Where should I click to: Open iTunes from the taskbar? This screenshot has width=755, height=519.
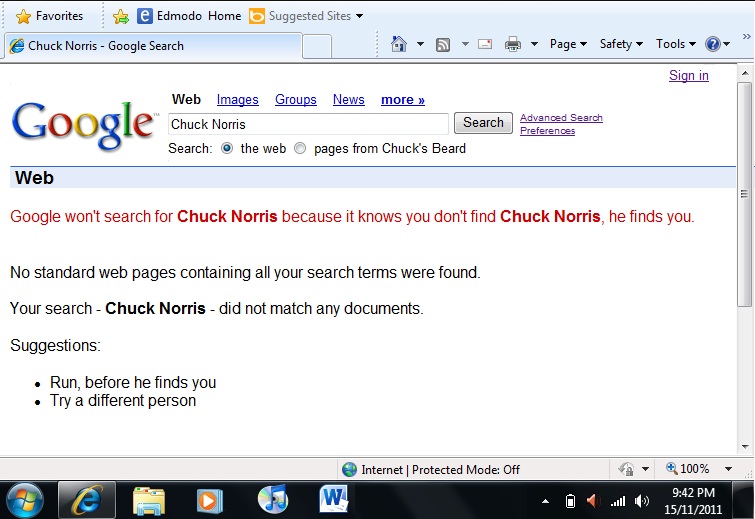[x=272, y=498]
